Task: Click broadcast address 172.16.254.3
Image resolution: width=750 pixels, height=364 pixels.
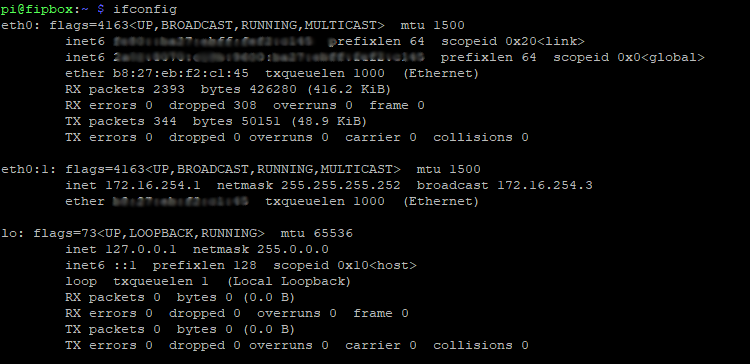Action: point(545,185)
